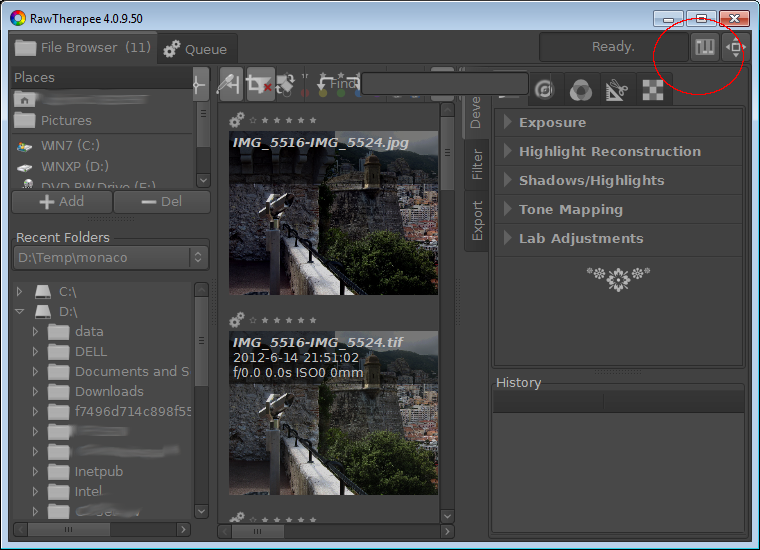Set fifth star rating on IMG_5516-IMG_5524.jpg

[313, 120]
